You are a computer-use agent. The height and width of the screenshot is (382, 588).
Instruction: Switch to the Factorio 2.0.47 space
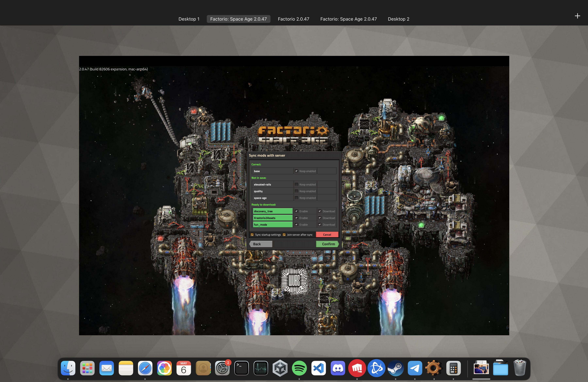pyautogui.click(x=294, y=19)
